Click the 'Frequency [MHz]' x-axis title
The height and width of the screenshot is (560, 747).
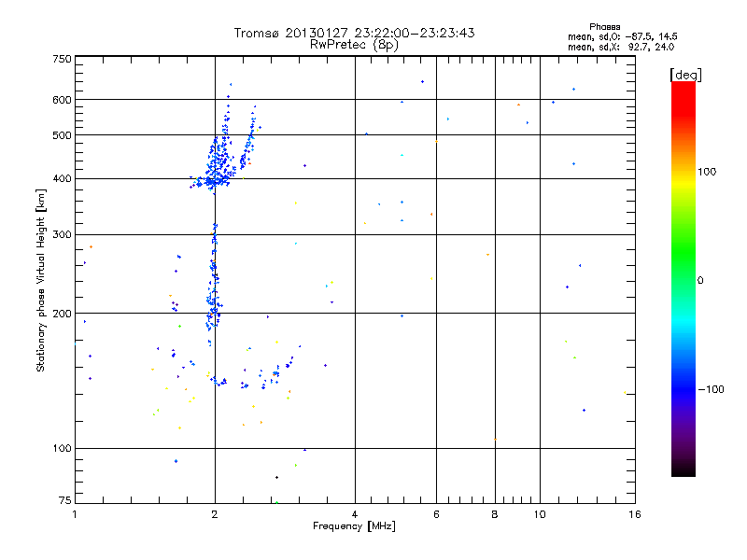pos(354,526)
